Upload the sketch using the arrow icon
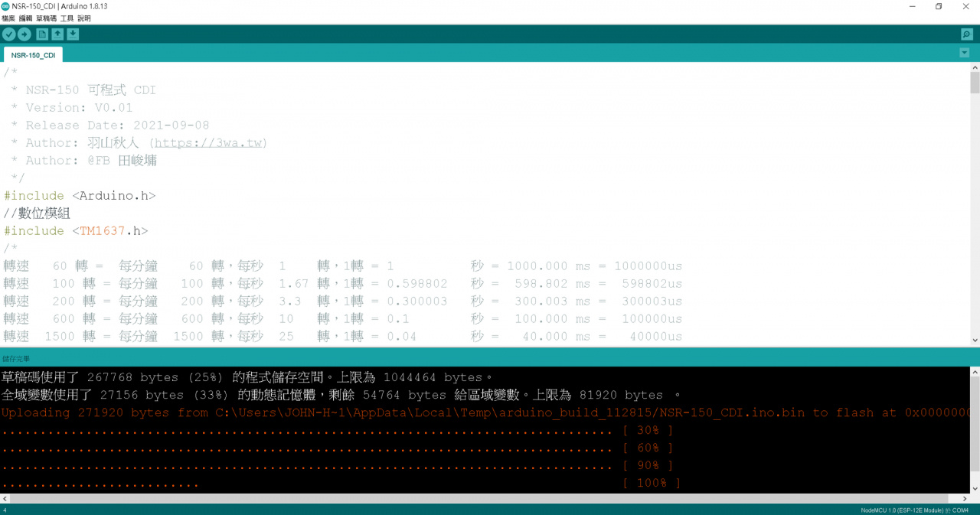The image size is (980, 515). point(24,34)
